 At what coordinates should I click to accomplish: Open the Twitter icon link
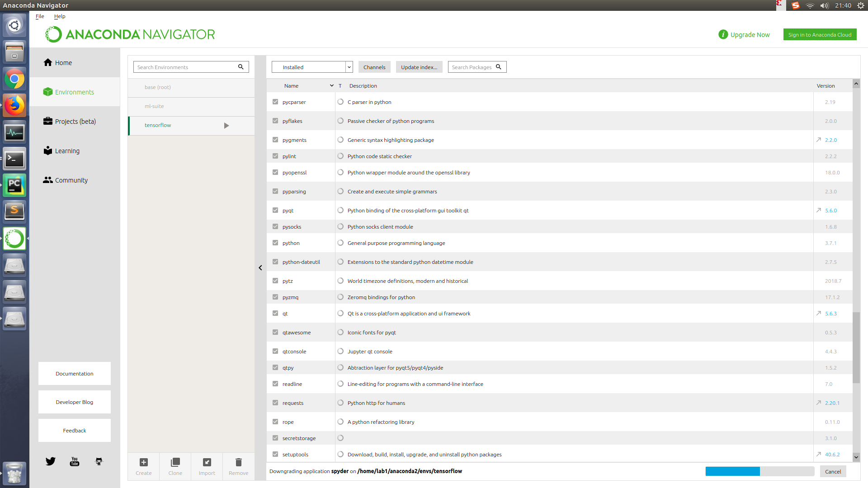click(50, 461)
